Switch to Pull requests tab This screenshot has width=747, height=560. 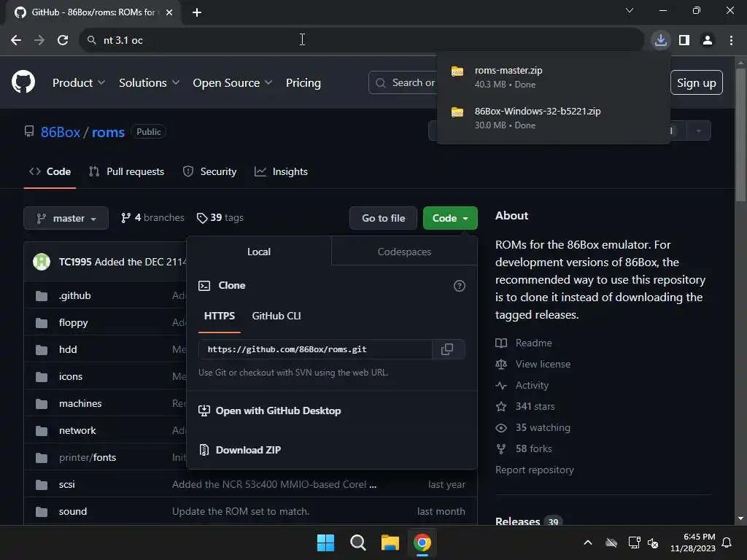pyautogui.click(x=126, y=171)
